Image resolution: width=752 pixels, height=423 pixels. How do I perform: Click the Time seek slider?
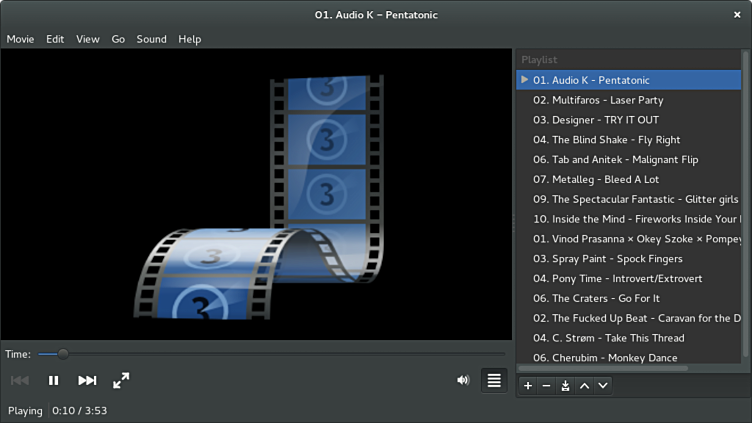click(x=270, y=354)
